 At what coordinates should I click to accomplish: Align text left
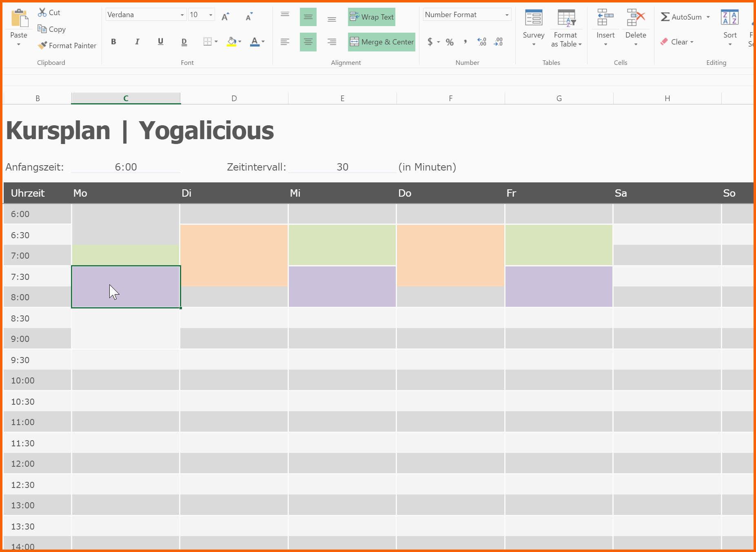coord(285,42)
